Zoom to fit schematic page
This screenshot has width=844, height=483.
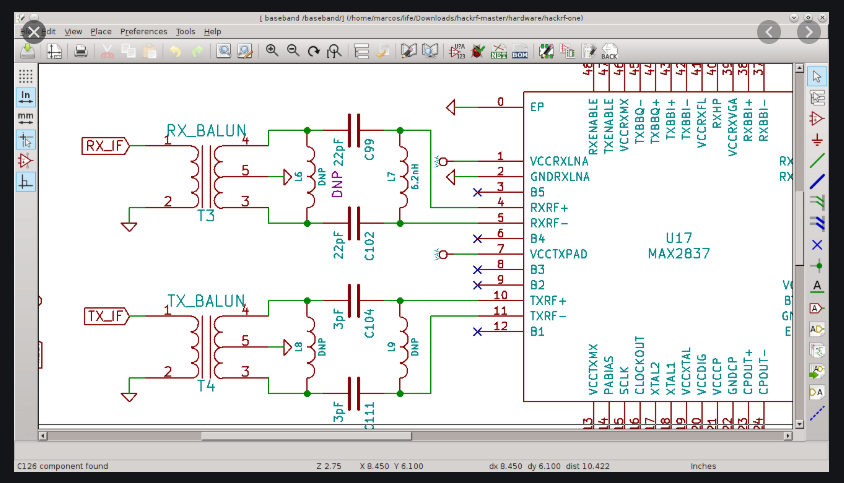click(334, 51)
